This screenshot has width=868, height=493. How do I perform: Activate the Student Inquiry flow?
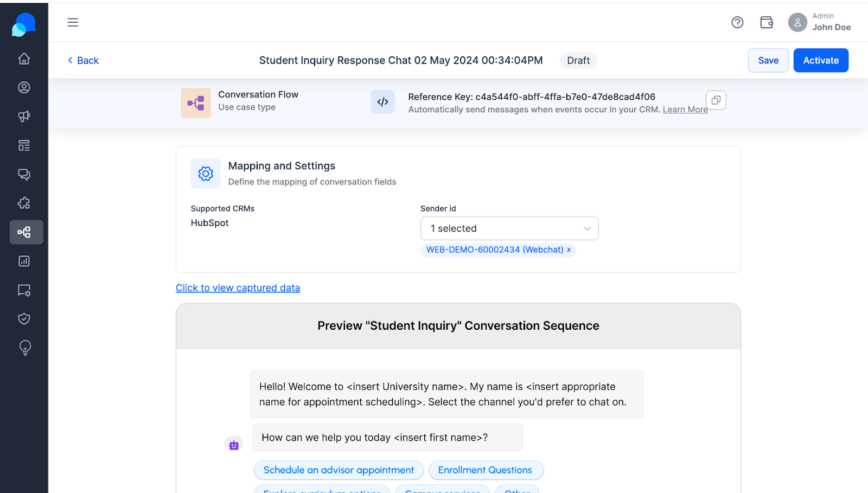pyautogui.click(x=821, y=60)
